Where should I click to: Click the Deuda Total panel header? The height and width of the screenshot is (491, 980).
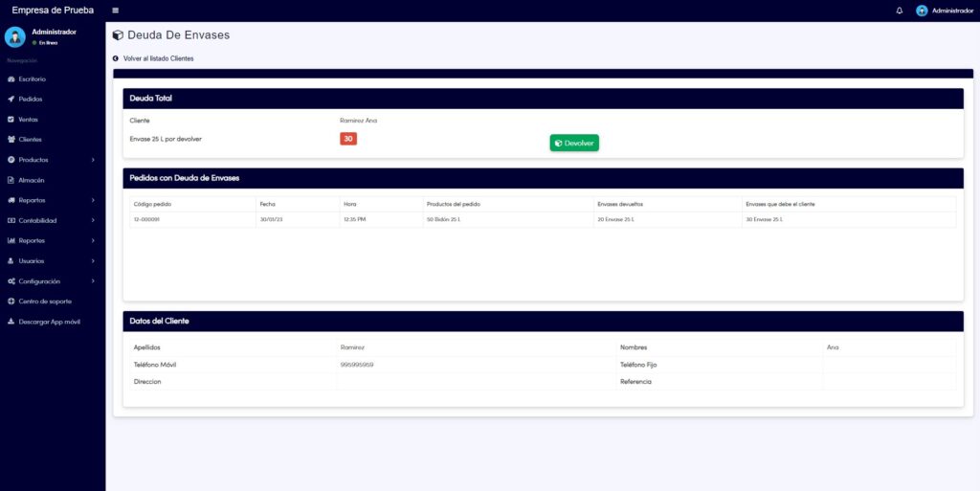point(544,99)
